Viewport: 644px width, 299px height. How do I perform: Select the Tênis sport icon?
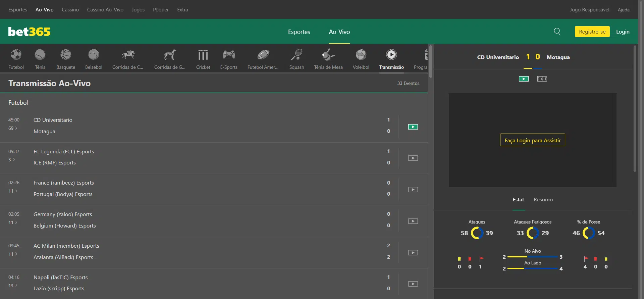(x=40, y=55)
